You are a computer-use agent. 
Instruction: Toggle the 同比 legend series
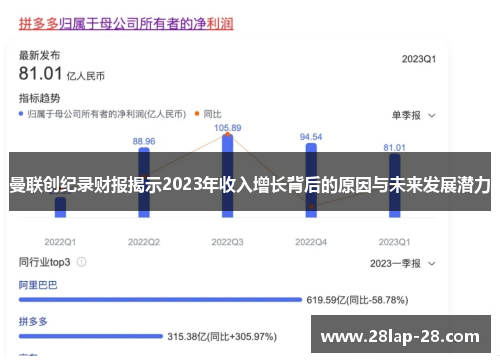208,114
